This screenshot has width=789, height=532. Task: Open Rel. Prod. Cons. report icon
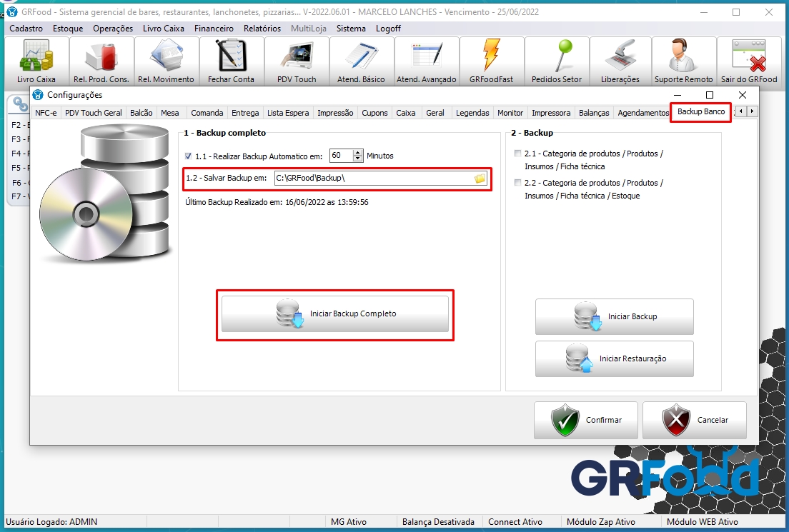(101, 61)
